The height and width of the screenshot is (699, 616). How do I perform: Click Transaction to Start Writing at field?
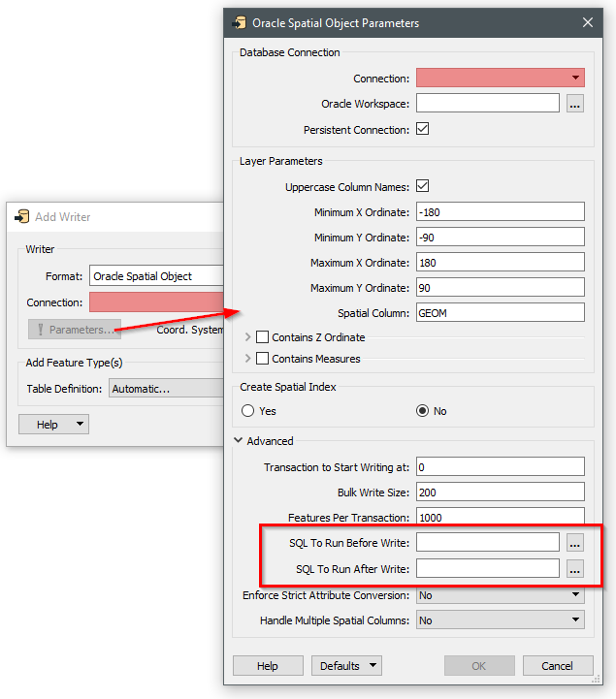point(500,466)
